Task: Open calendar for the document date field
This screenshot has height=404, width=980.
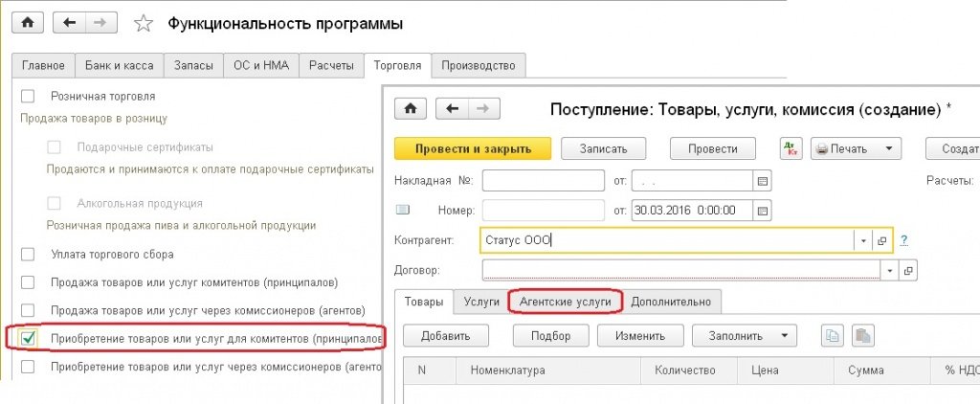Action: coord(763,210)
